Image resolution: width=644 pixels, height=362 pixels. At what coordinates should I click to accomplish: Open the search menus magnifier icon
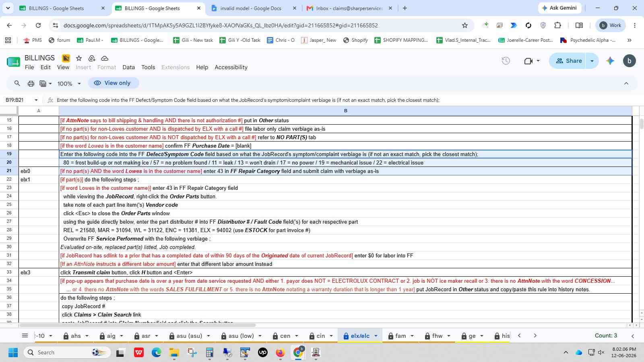tap(17, 83)
